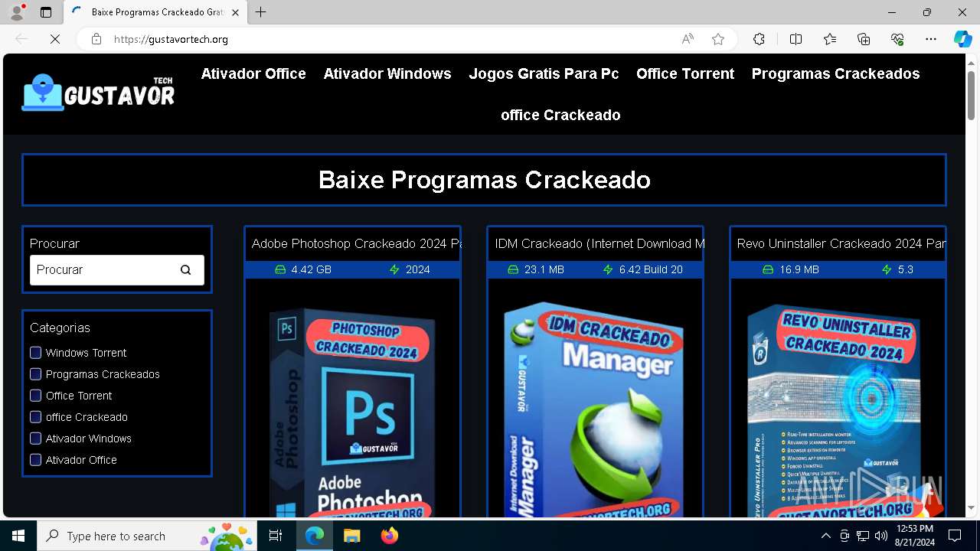Check the Programas Crackeados category box
Screen dimensions: 980x551
coord(35,374)
